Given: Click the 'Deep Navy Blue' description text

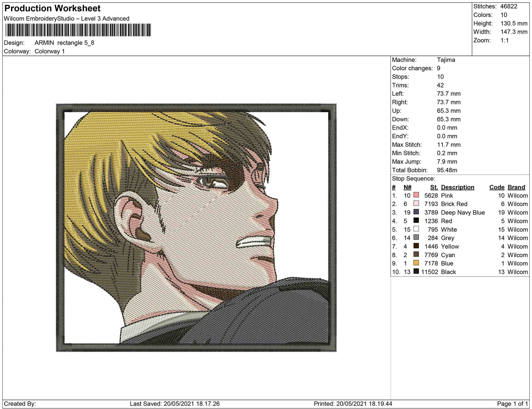Looking at the screenshot, I should tap(463, 212).
